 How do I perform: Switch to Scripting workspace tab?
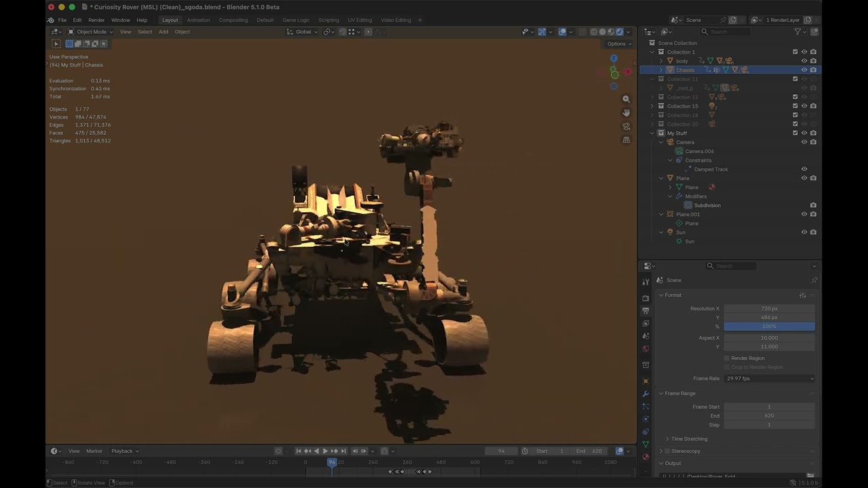coord(328,20)
